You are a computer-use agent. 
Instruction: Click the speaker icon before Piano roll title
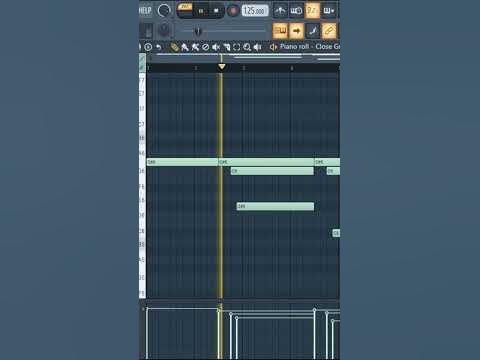[273, 47]
